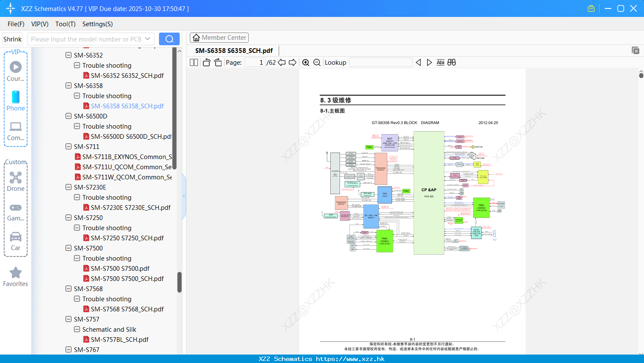Collapse the SM-S711 tree node
This screenshot has height=363, width=644.
(x=69, y=146)
